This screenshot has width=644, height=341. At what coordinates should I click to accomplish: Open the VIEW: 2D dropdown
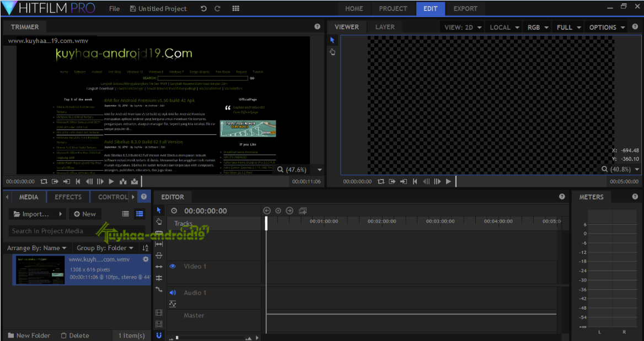click(463, 27)
